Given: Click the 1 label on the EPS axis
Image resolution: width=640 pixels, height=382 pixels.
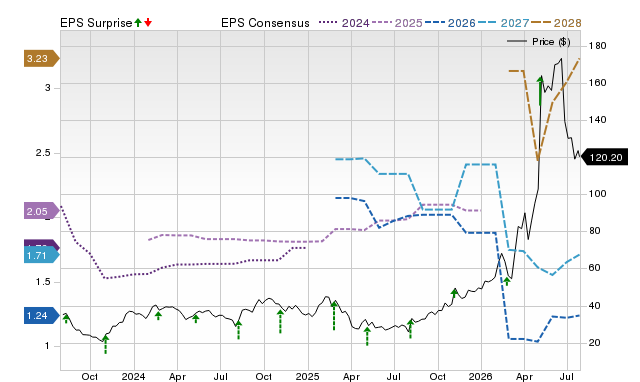Looking at the screenshot, I should [47, 346].
